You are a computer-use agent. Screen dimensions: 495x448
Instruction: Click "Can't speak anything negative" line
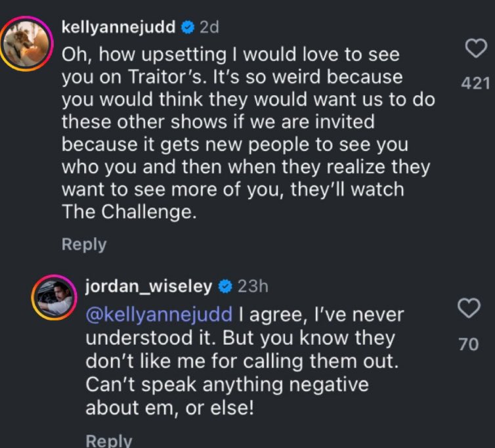tap(226, 384)
